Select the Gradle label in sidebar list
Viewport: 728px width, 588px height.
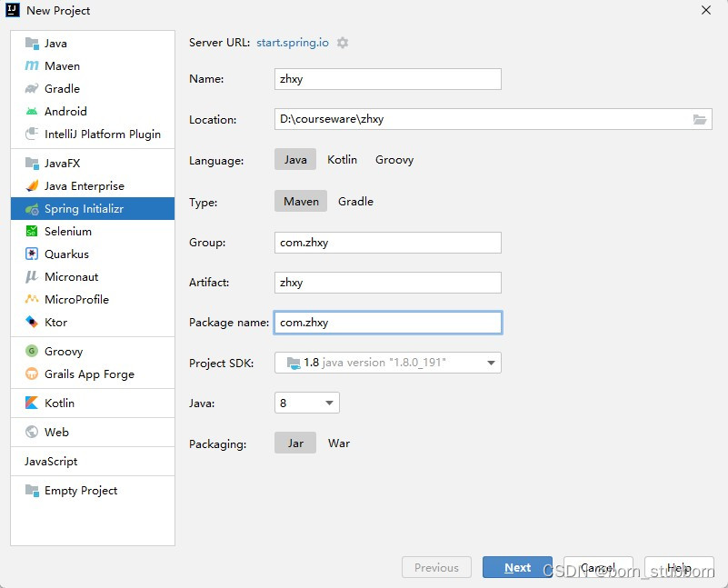[62, 89]
